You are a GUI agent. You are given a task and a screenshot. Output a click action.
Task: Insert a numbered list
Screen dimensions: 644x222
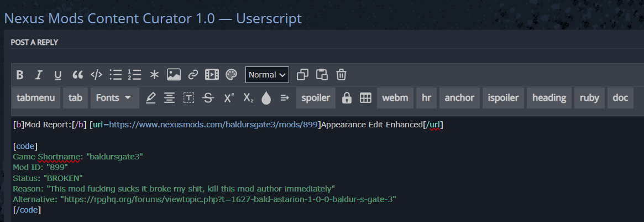point(134,74)
